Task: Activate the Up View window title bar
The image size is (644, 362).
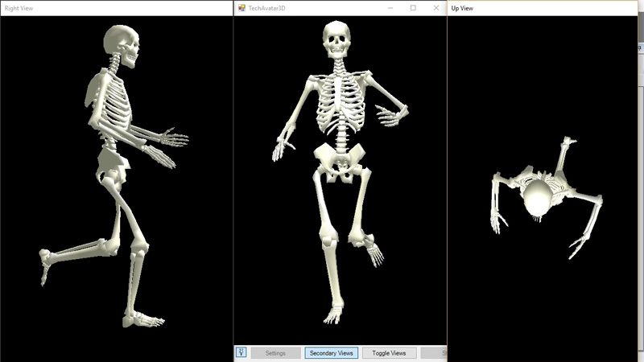Action: [539, 8]
